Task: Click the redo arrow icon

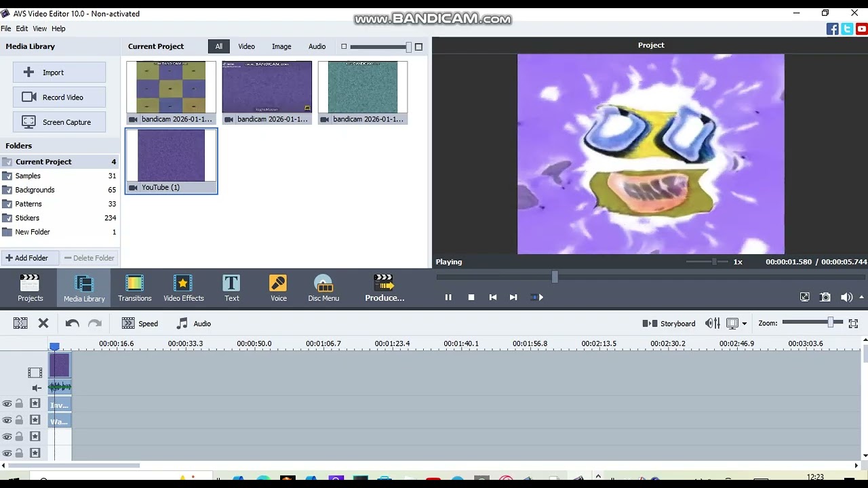Action: pos(95,323)
